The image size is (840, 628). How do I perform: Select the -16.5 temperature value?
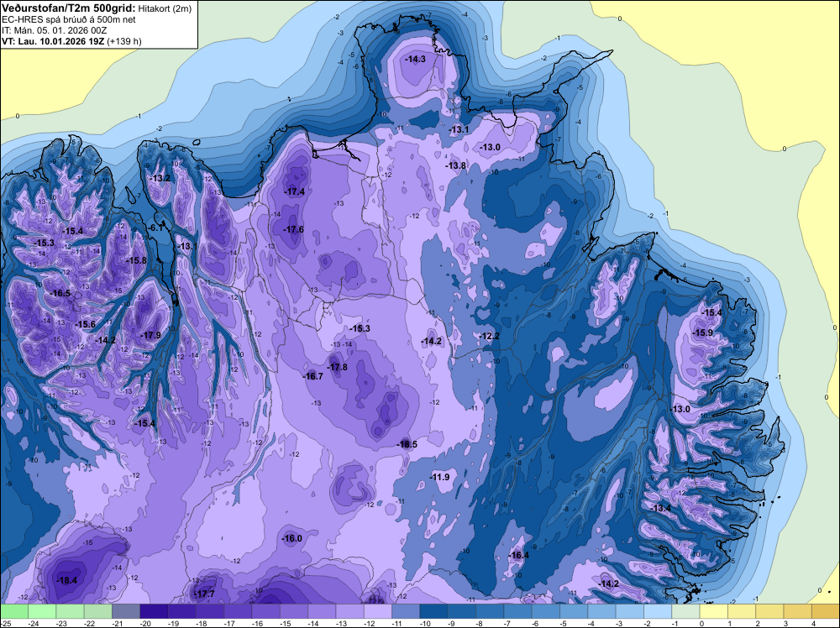point(60,293)
